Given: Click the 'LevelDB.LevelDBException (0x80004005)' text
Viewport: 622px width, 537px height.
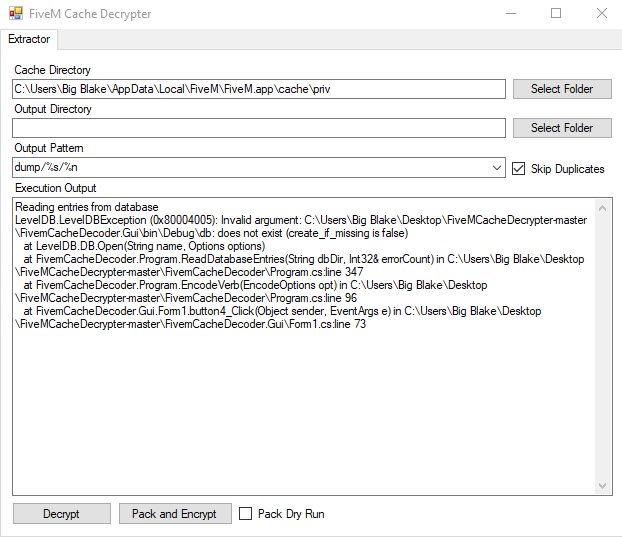Looking at the screenshot, I should pos(116,220).
